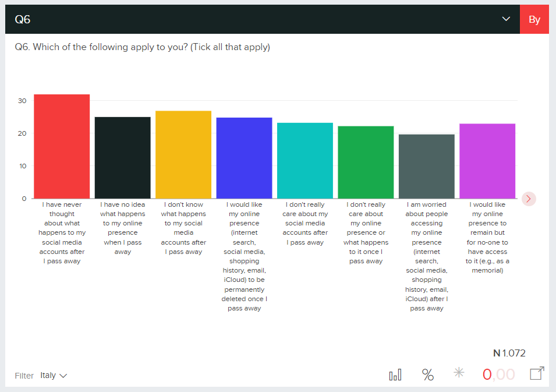The height and width of the screenshot is (392, 556).
Task: Click the purple 'remain as memorial' bar
Action: (487, 161)
